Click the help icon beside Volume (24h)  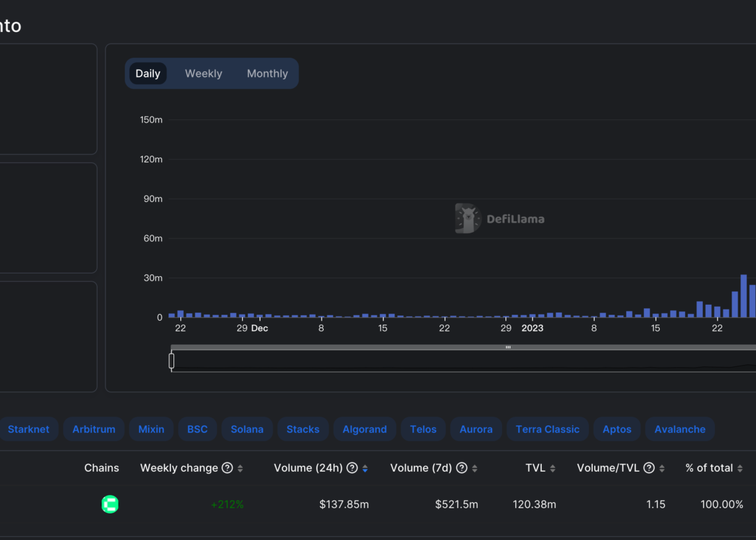[352, 468]
